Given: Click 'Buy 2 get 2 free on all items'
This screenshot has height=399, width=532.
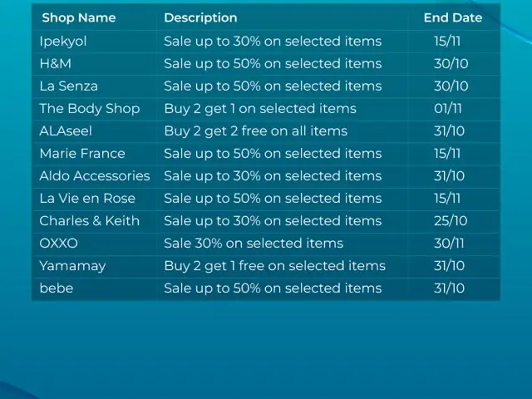Looking at the screenshot, I should tap(255, 131).
